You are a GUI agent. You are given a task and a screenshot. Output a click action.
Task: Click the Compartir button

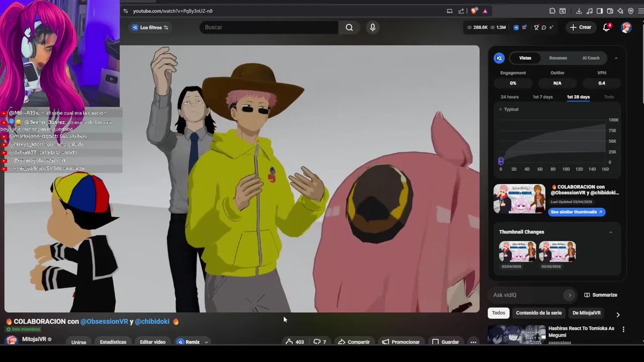354,342
